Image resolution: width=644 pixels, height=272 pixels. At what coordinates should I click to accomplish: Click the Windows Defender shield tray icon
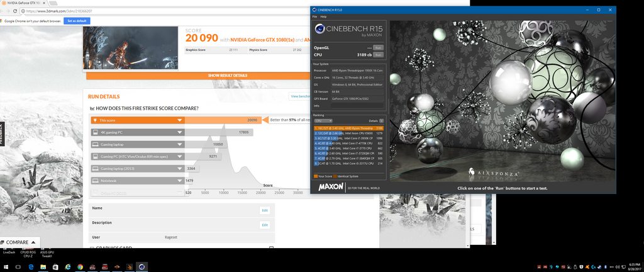point(581,267)
